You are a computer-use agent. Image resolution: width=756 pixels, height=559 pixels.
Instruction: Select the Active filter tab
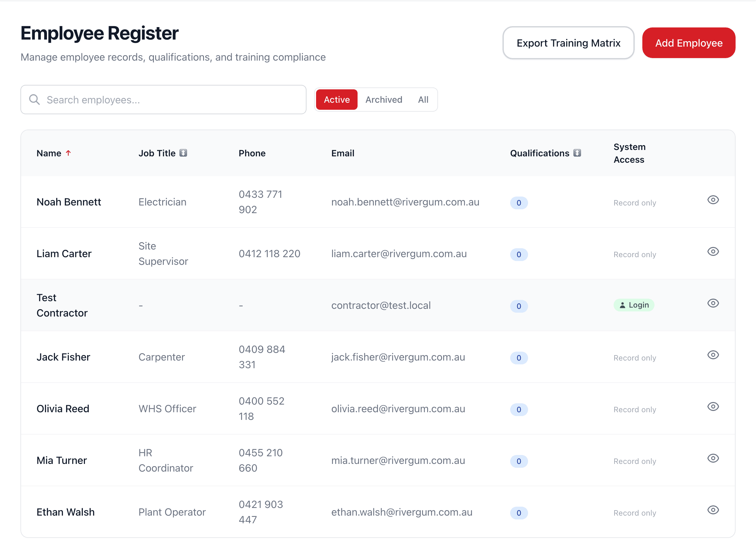(336, 100)
